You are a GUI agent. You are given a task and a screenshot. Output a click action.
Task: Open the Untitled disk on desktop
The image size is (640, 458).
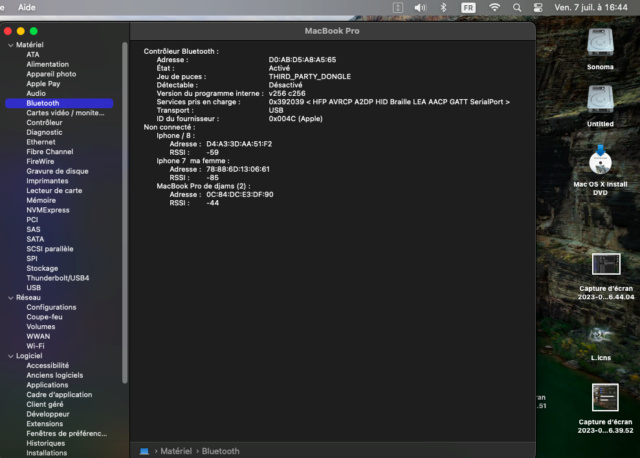(x=600, y=99)
